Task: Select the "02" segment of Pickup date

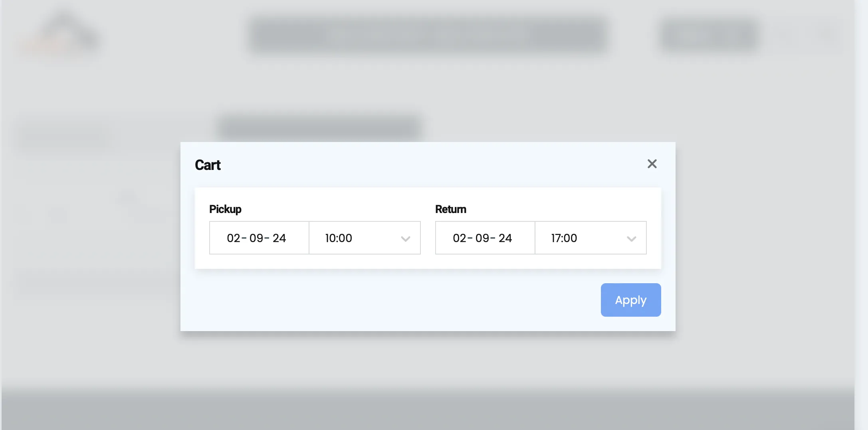Action: [233, 238]
